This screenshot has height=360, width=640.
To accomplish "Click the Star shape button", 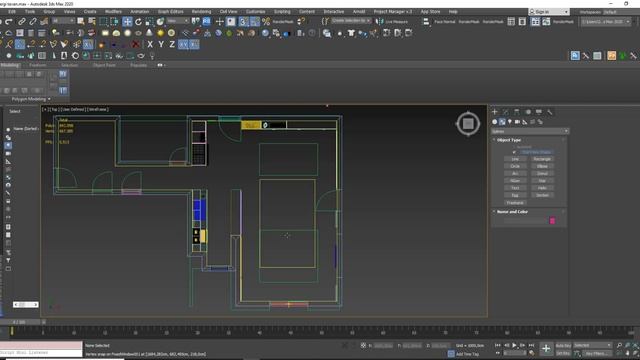I will (542, 180).
